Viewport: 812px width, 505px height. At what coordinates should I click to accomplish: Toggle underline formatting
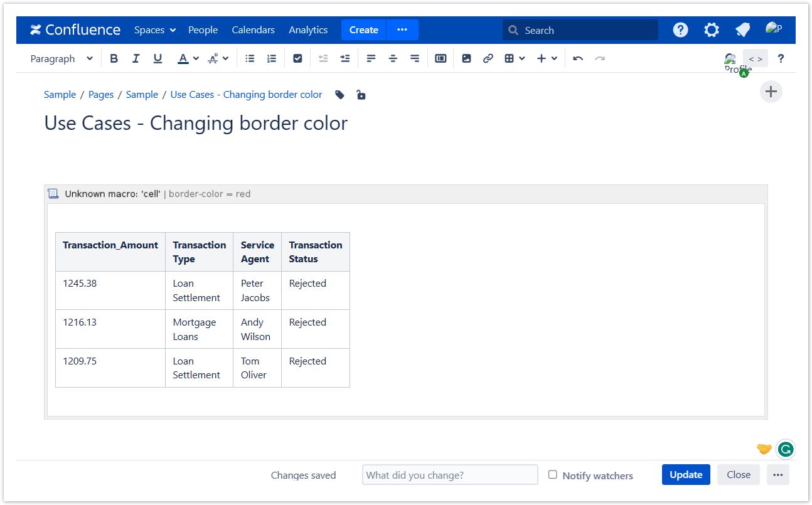158,58
